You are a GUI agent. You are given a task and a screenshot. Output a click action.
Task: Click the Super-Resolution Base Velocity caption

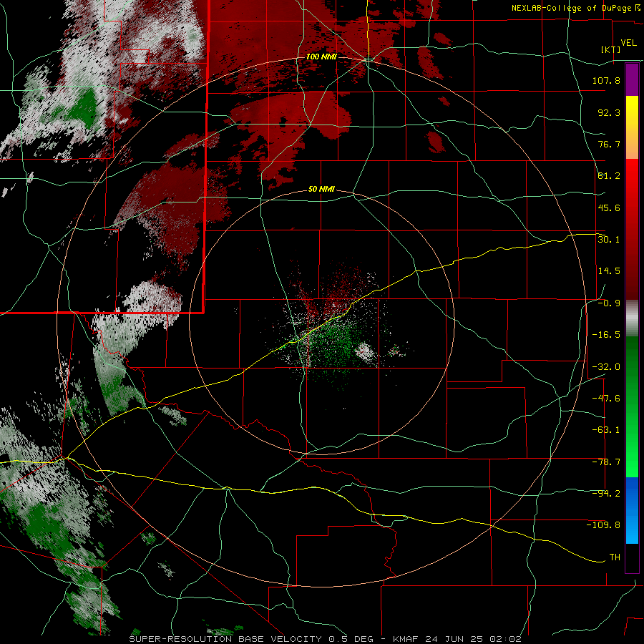coord(326,639)
